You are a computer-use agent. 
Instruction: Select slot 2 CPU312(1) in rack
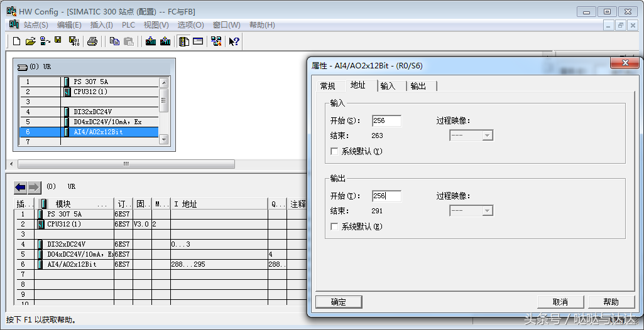(89, 92)
